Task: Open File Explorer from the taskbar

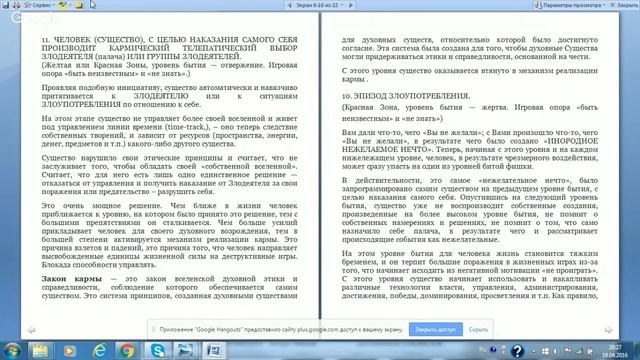Action: pyautogui.click(x=40, y=351)
